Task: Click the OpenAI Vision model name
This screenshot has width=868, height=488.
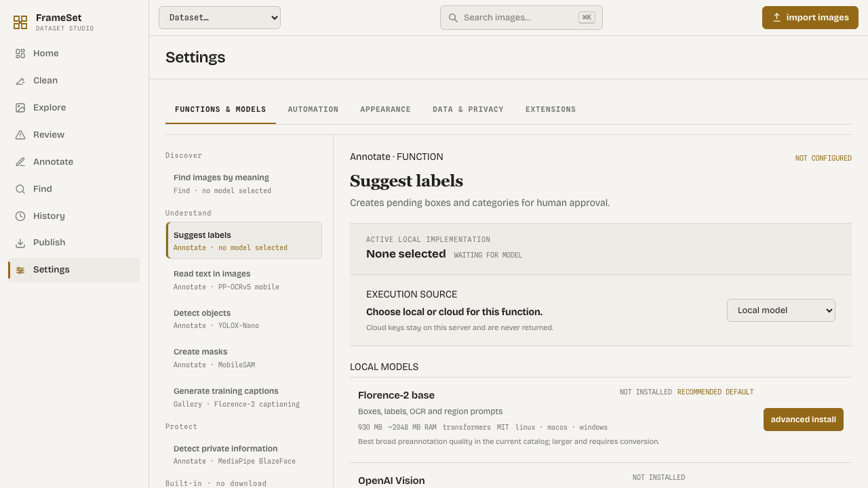Action: click(x=391, y=481)
